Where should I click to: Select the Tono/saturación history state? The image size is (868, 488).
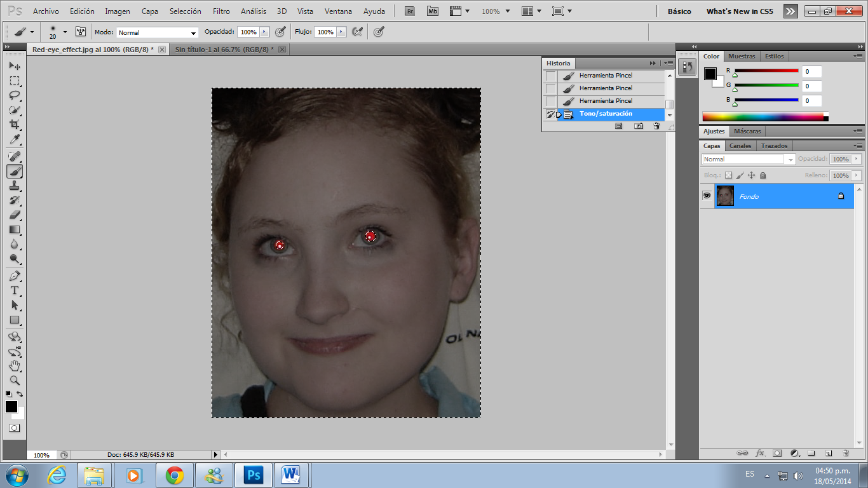point(606,114)
